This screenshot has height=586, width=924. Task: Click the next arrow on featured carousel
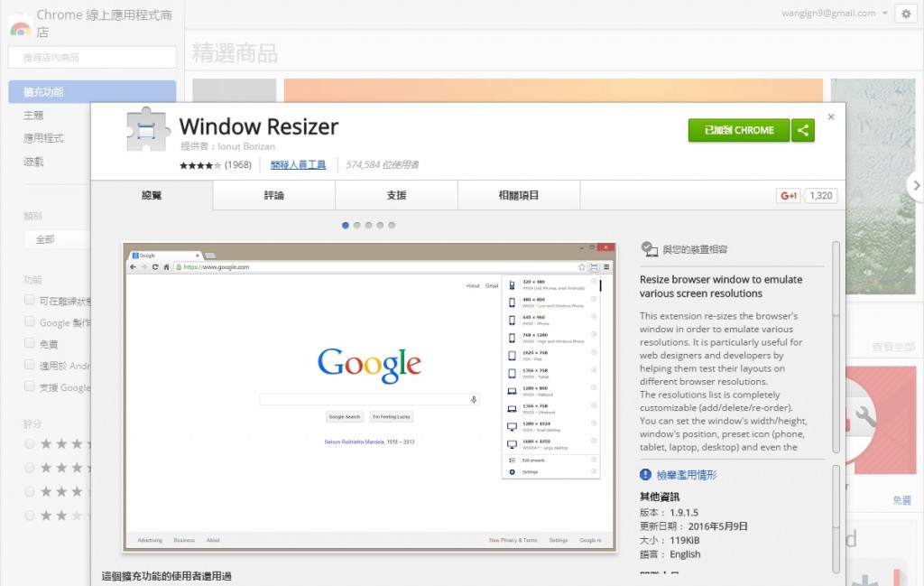click(916, 185)
